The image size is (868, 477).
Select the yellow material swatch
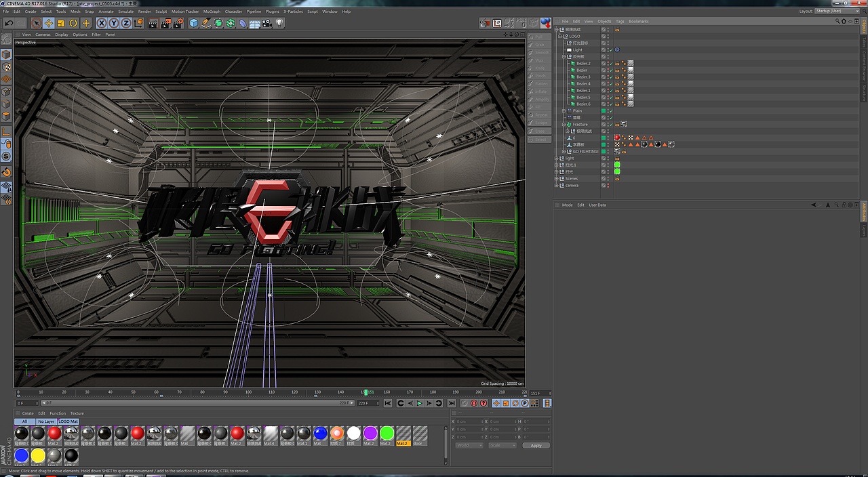click(38, 455)
